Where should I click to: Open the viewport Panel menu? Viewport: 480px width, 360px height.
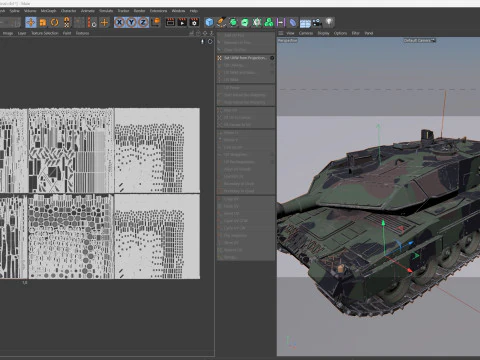point(369,33)
